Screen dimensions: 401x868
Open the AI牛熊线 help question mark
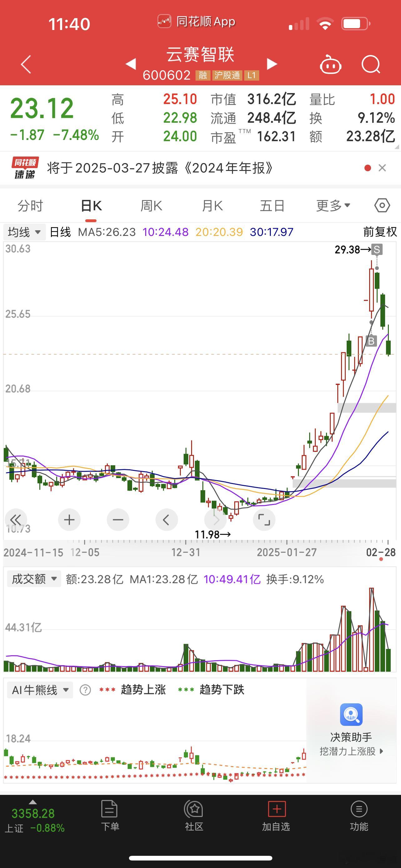pos(85,690)
